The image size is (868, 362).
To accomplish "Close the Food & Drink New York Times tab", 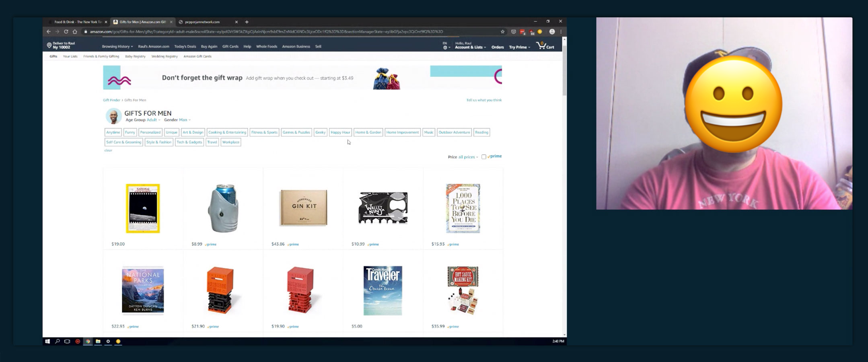I will click(x=106, y=22).
